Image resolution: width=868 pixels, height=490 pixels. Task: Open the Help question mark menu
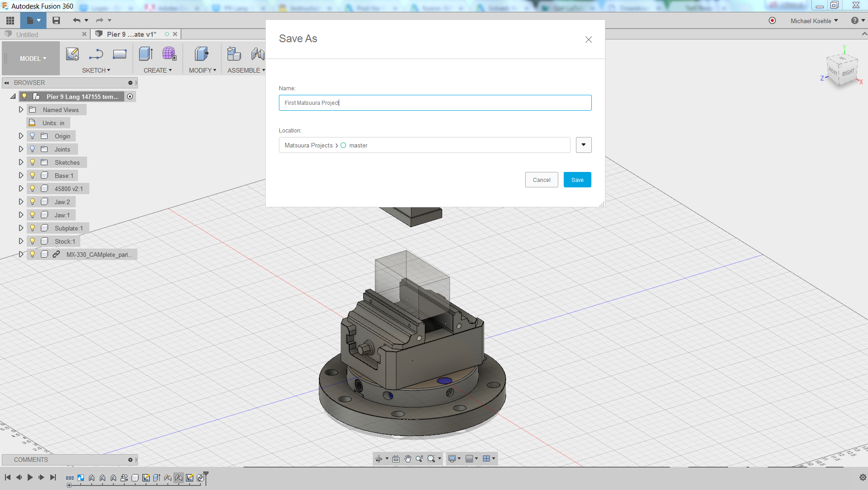(x=858, y=20)
